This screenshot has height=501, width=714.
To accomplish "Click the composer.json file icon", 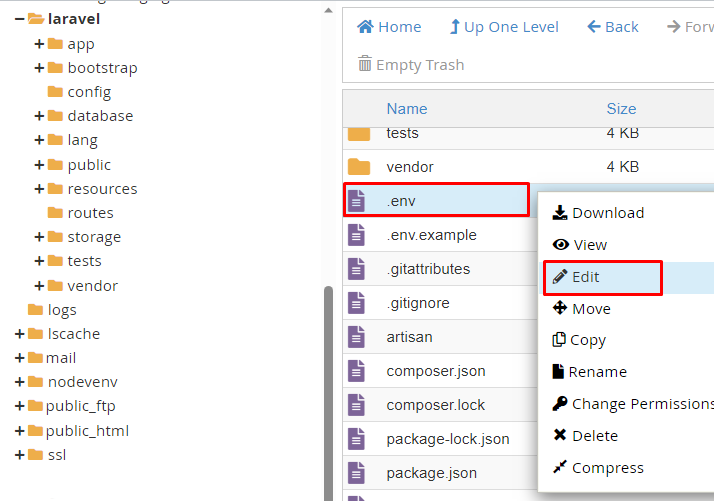I will click(x=356, y=371).
